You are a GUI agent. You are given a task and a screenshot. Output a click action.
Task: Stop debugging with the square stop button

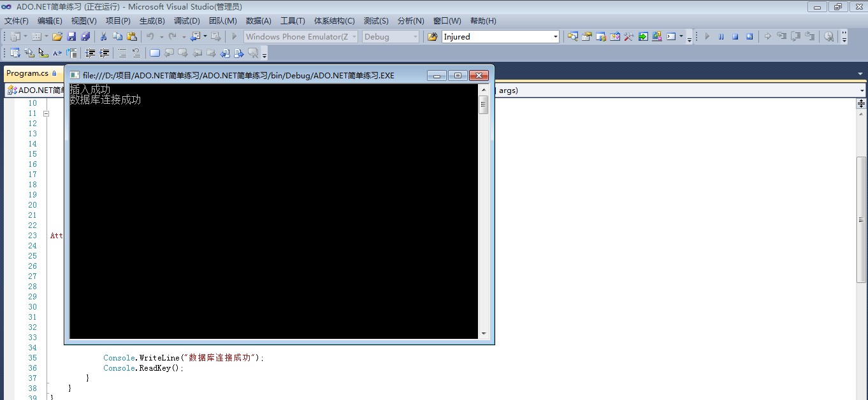point(735,37)
